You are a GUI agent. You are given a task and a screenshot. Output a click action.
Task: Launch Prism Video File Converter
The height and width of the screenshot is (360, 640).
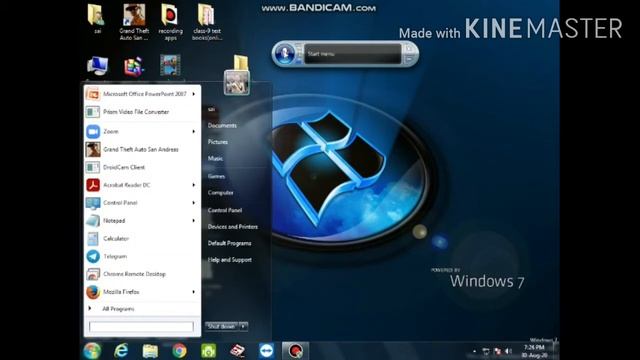142,112
